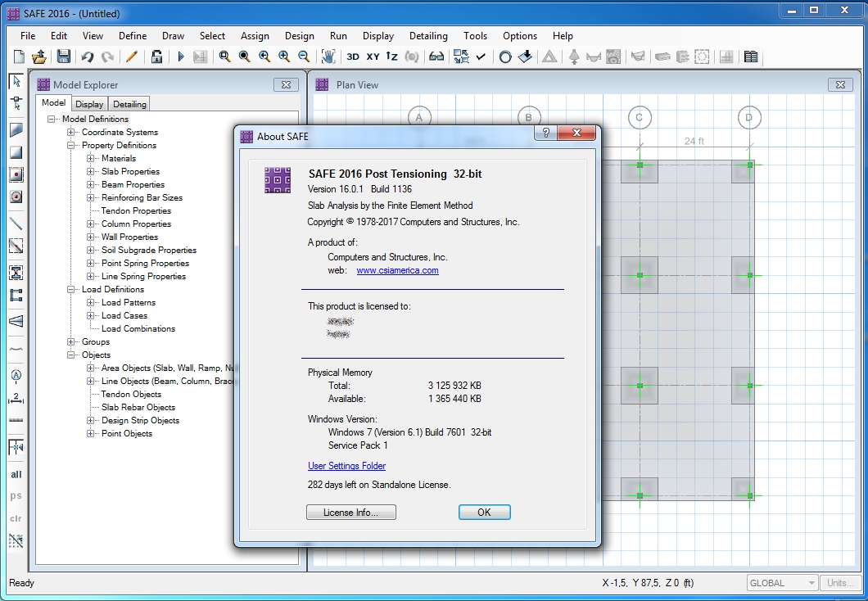This screenshot has width=868, height=601.
Task: Set the XY plan view button
Action: pyautogui.click(x=373, y=56)
